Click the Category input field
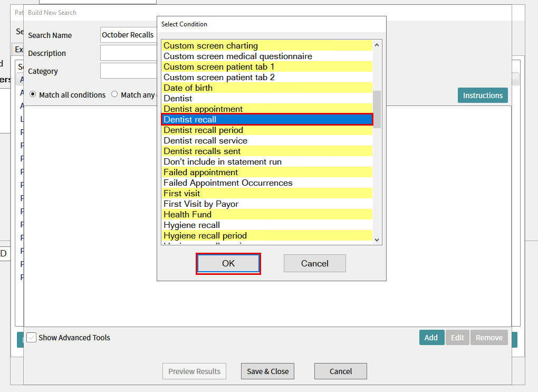The width and height of the screenshot is (538, 392). click(129, 71)
